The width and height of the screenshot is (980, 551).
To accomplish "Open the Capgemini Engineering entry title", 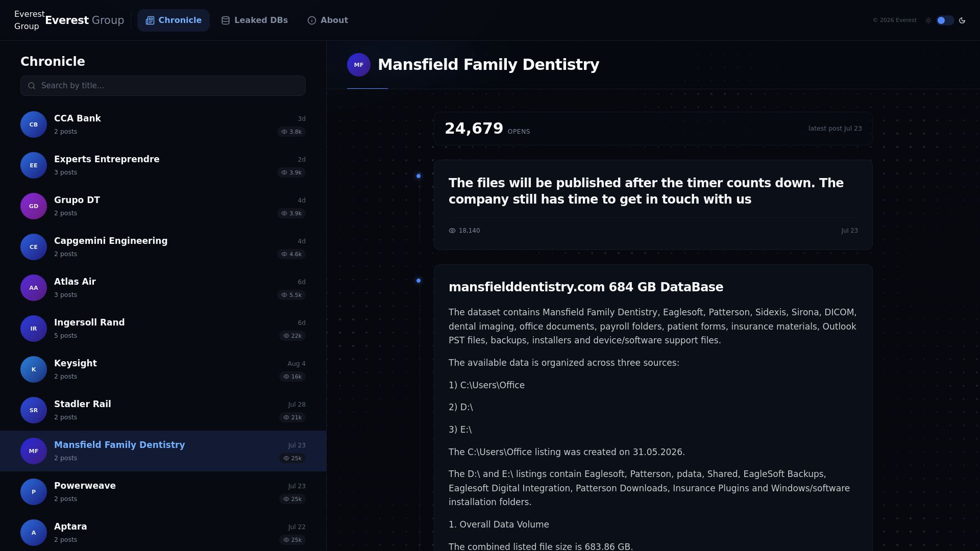I will [x=111, y=241].
